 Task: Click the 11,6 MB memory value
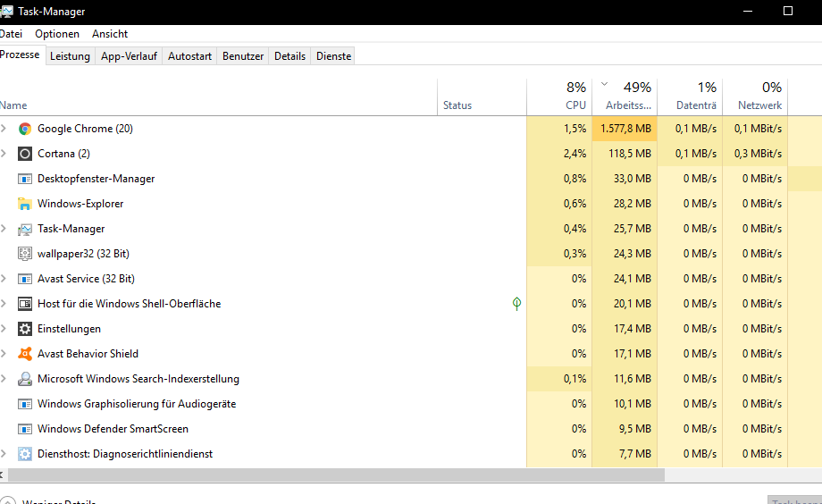point(633,379)
